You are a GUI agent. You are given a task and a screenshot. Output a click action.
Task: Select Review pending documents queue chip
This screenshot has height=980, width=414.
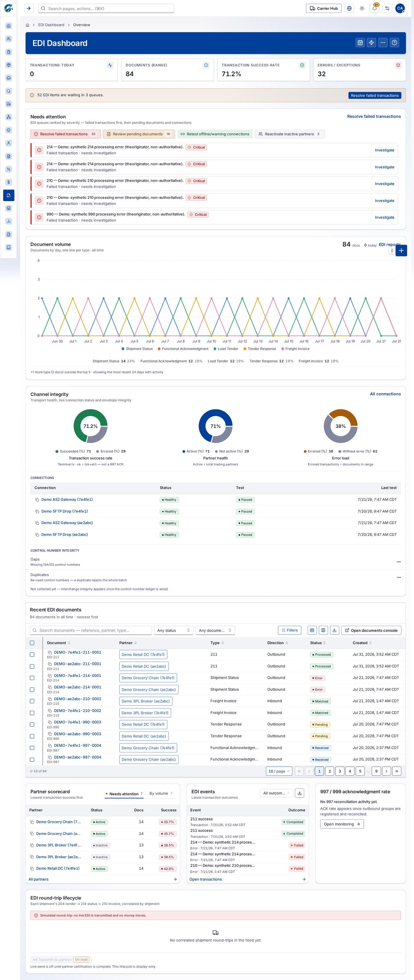click(x=139, y=134)
